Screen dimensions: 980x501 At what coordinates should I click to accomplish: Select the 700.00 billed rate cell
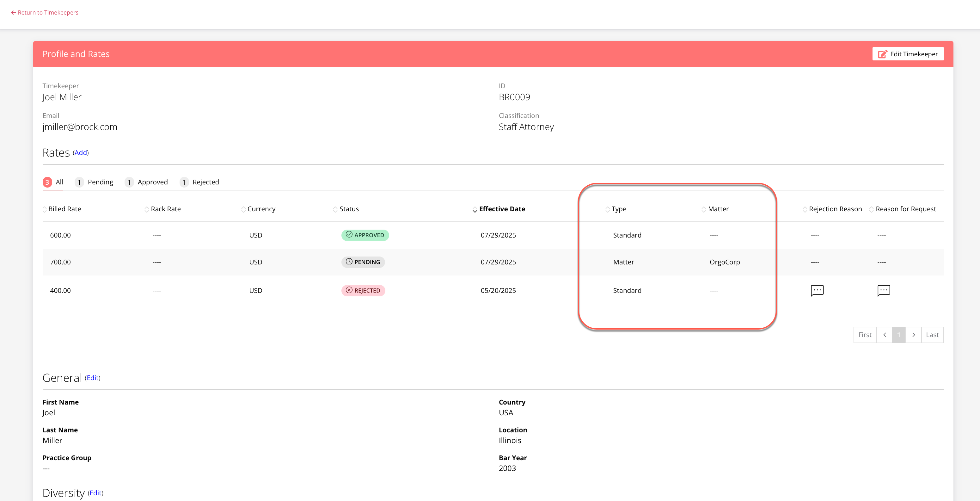click(60, 262)
